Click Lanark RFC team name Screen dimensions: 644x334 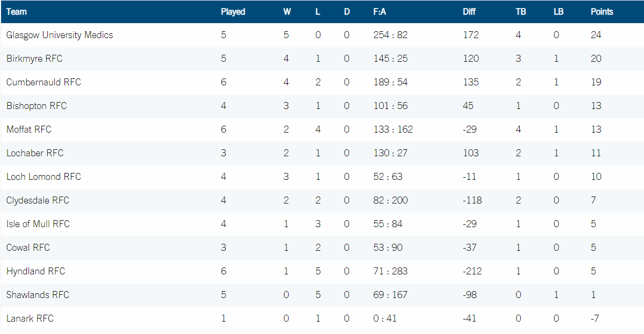30,318
